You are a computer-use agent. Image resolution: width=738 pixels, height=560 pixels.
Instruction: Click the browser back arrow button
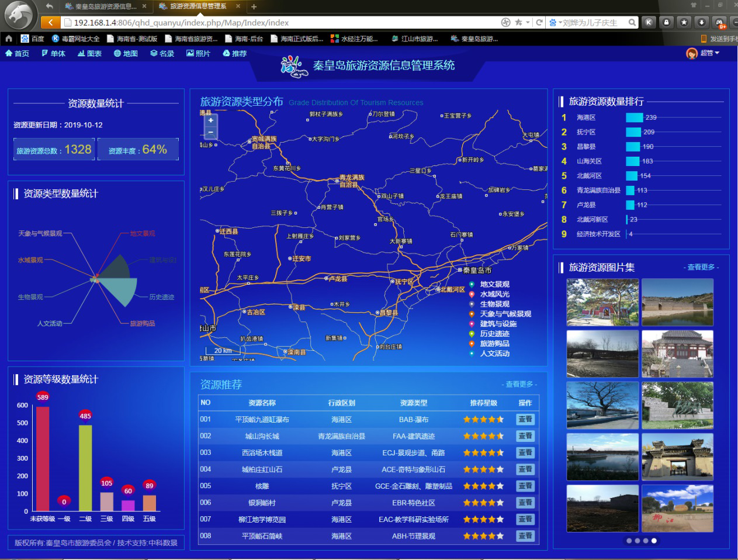point(50,22)
